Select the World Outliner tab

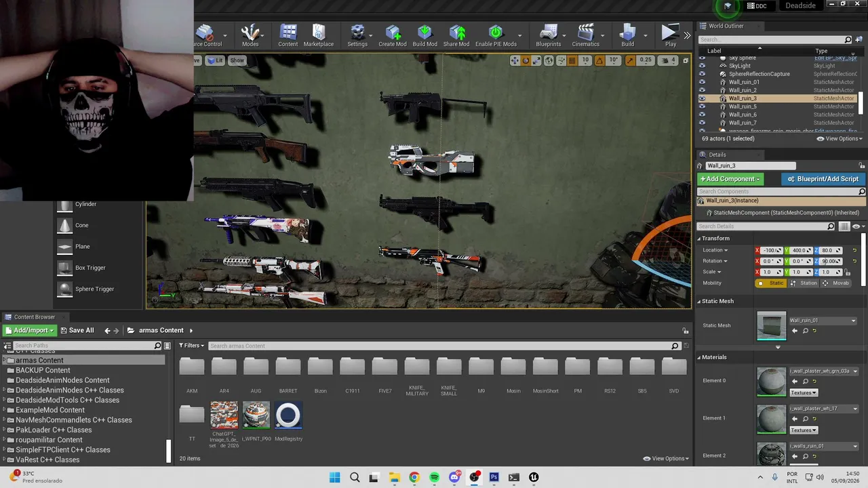726,26
